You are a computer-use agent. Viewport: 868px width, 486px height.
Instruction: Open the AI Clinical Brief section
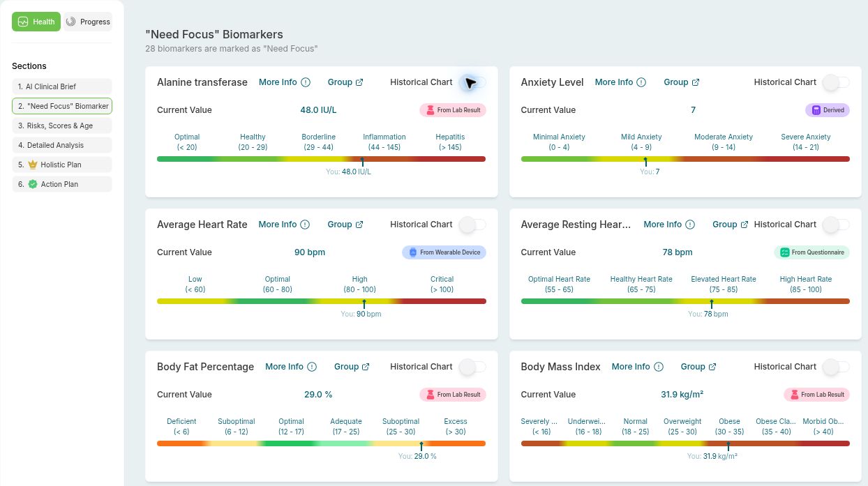[x=62, y=86]
